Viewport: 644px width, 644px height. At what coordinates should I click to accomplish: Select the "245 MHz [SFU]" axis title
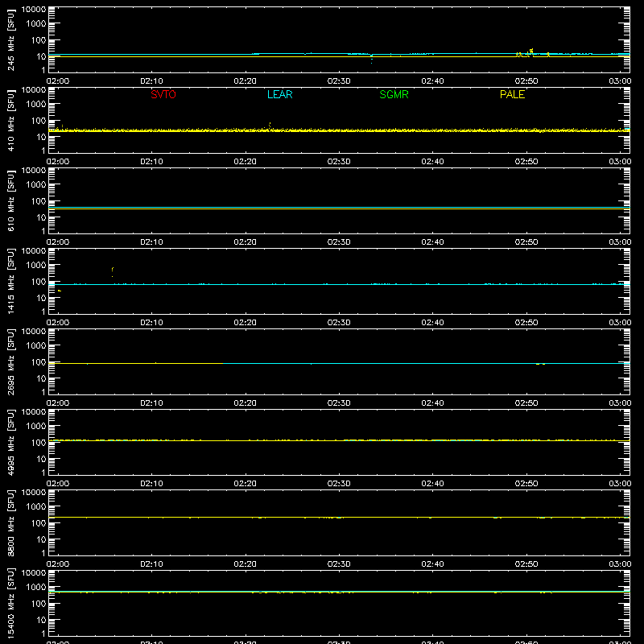click(10, 39)
